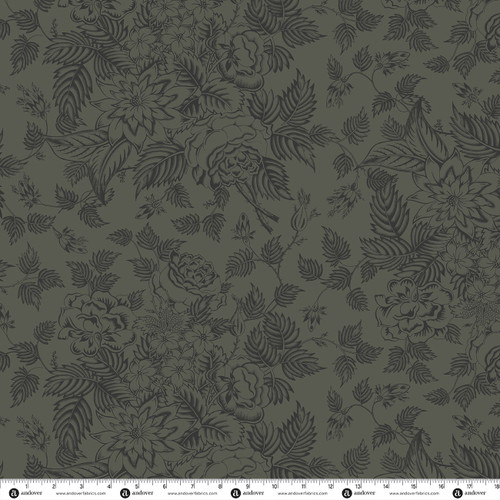500x500 pixels.
Task: Click the 17-inch mark on the ruler
Action: click(x=469, y=487)
